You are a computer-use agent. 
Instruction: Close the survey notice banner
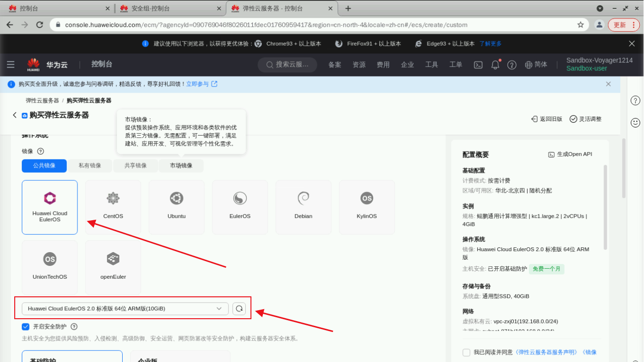(x=608, y=84)
